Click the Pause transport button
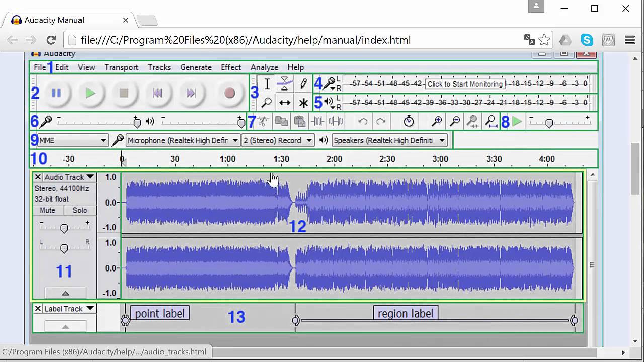Screen dimensions: 644x362 56,93
